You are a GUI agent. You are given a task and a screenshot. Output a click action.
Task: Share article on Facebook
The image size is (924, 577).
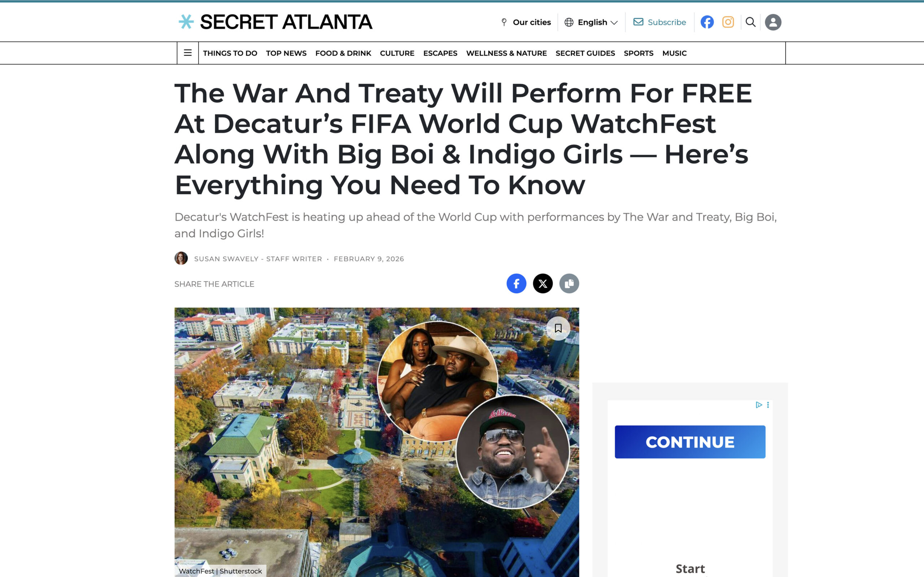[516, 283]
